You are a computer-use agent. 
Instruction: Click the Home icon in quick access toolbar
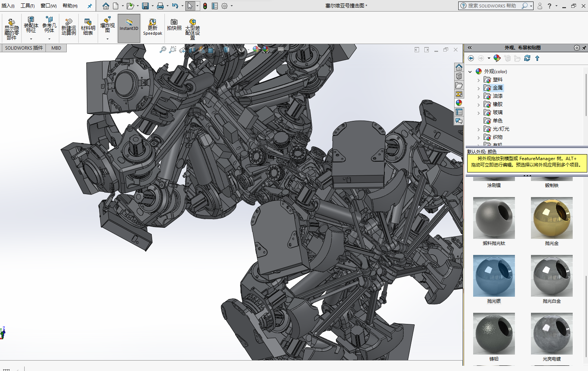[x=106, y=6]
